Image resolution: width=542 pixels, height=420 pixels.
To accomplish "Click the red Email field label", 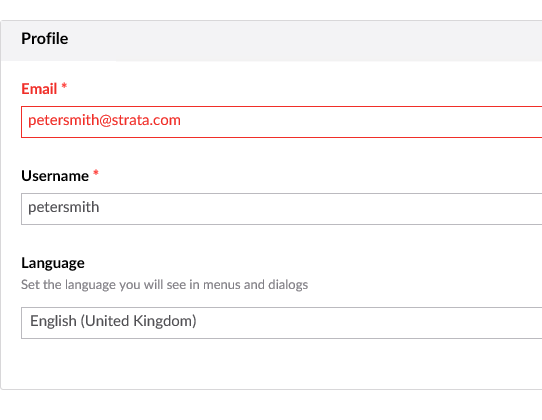I will point(39,89).
